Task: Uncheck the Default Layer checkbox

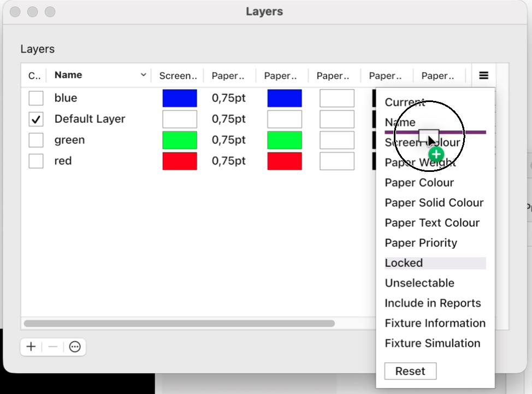Action: 36,118
